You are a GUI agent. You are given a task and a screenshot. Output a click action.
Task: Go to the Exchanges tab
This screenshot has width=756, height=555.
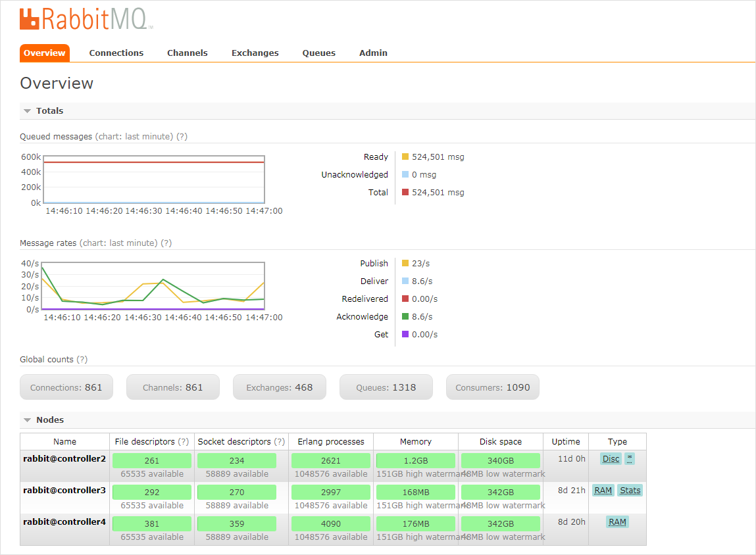tap(255, 53)
